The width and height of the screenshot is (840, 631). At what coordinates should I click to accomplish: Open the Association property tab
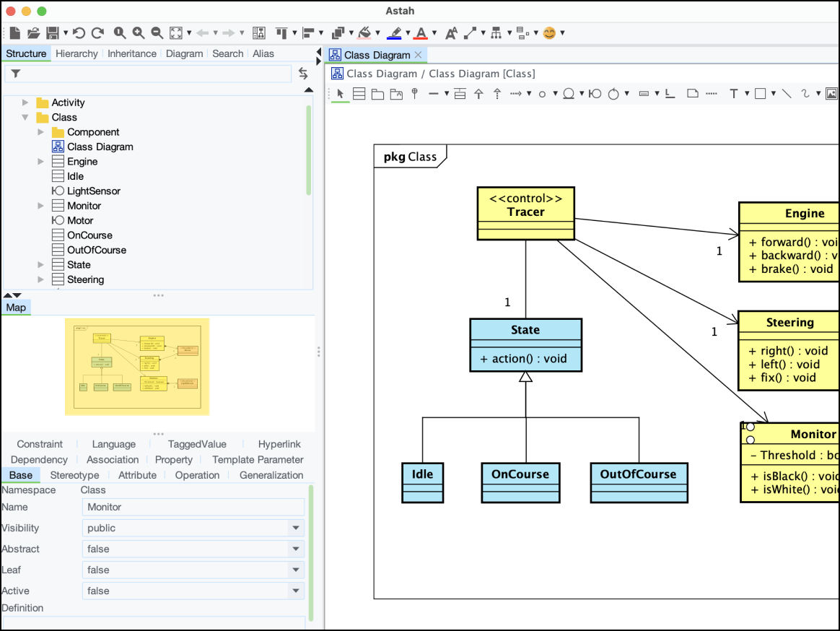[113, 459]
